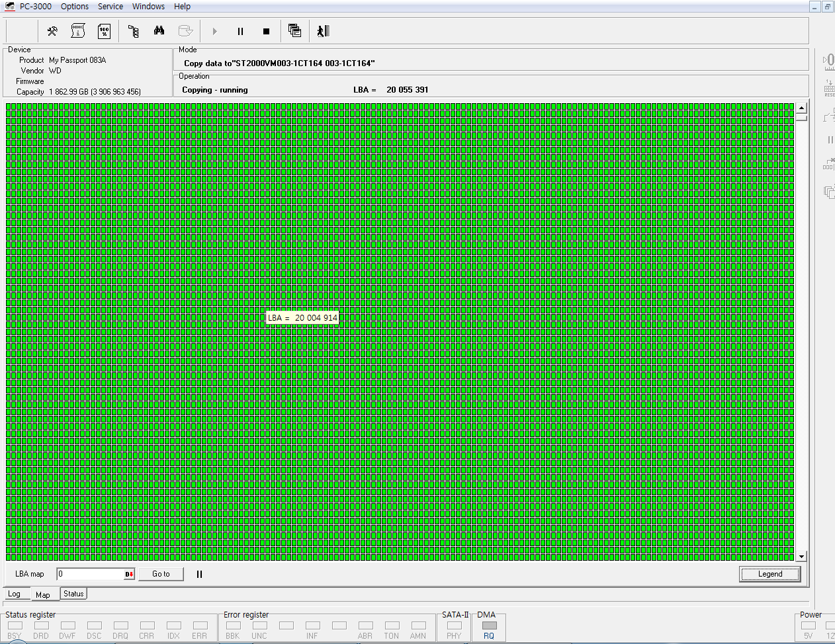835x644 pixels.
Task: Switch to the Status tab
Action: click(x=73, y=594)
